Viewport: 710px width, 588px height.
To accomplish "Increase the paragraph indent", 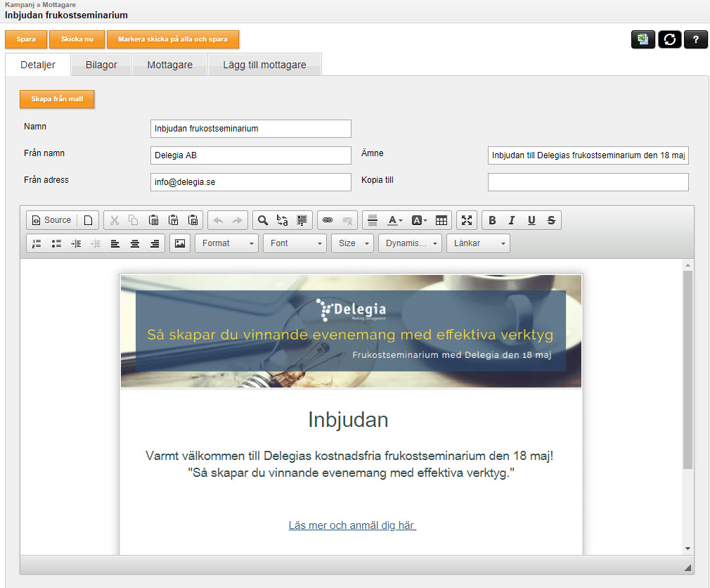I will tap(76, 243).
